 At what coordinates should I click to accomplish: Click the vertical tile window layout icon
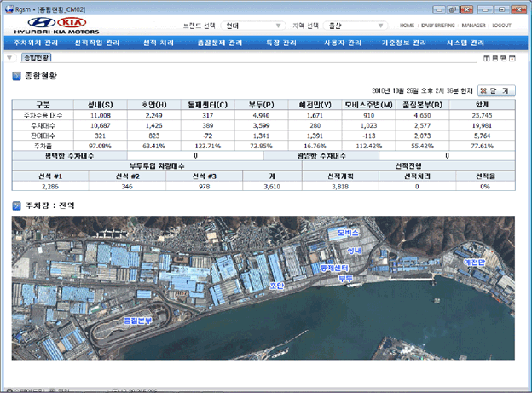pos(486,58)
